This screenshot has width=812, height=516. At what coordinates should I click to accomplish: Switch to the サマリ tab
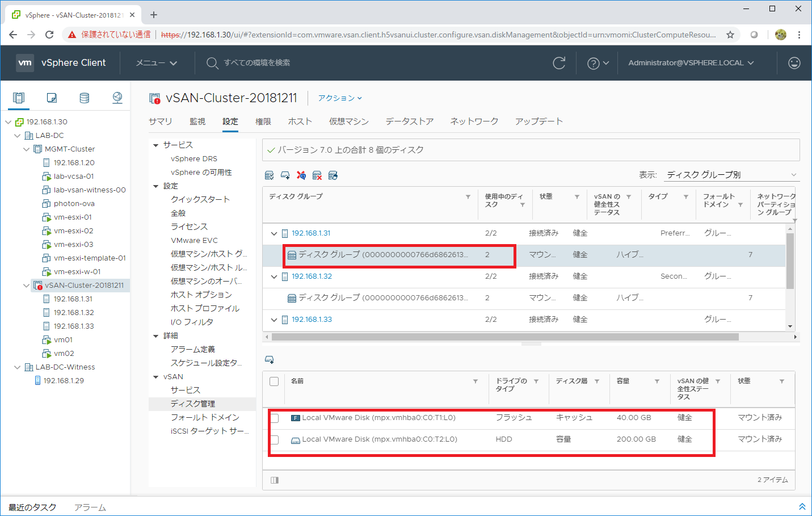161,121
